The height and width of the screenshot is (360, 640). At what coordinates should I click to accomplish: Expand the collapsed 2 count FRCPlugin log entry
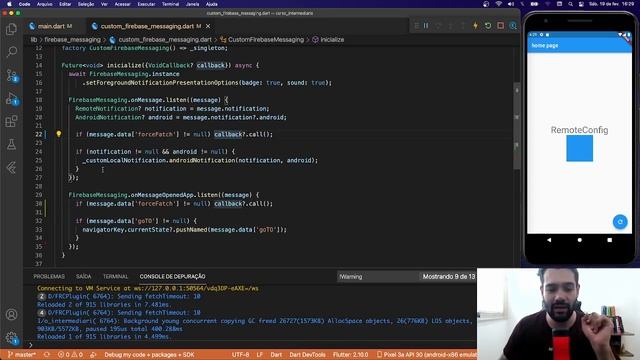[x=41, y=296]
